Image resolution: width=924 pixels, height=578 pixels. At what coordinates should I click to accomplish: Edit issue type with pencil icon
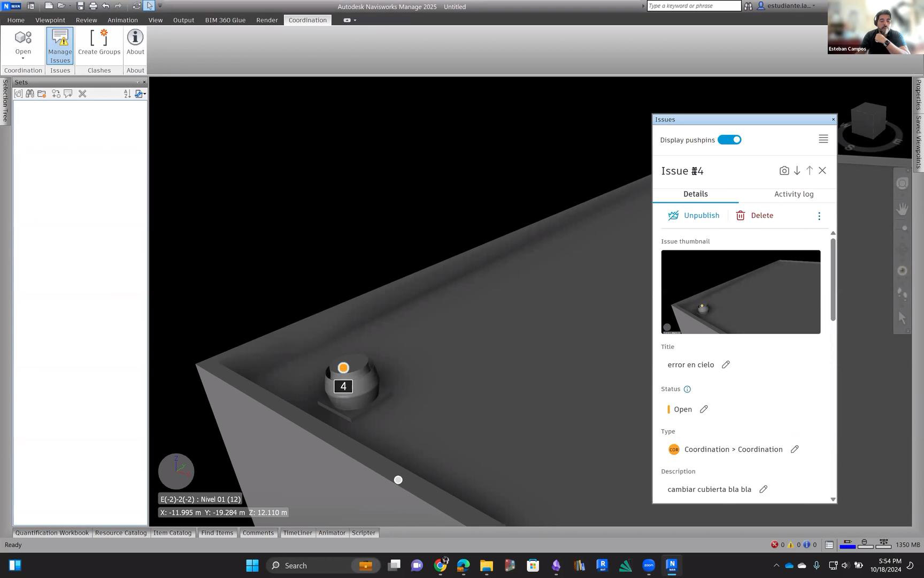tap(795, 450)
